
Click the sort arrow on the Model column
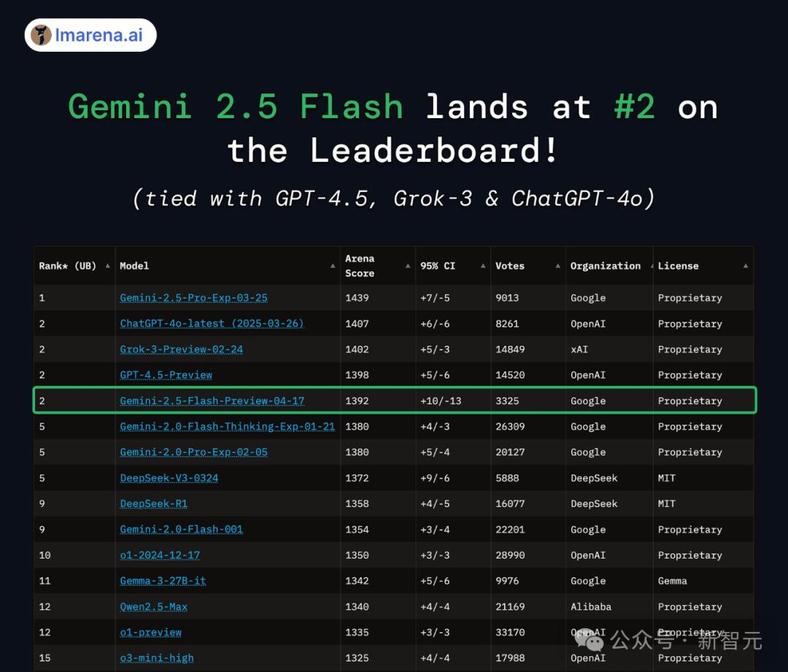(332, 266)
